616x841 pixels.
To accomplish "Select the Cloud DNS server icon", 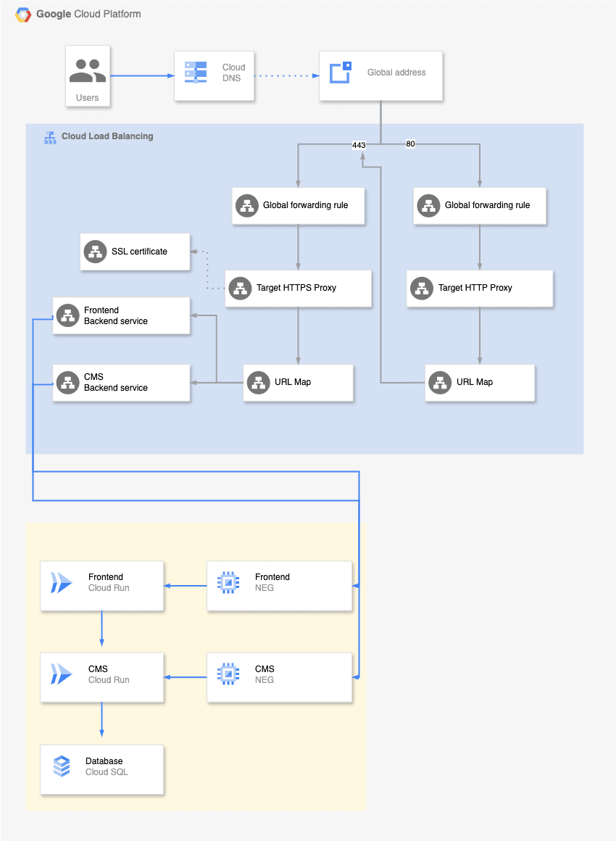I will (196, 72).
